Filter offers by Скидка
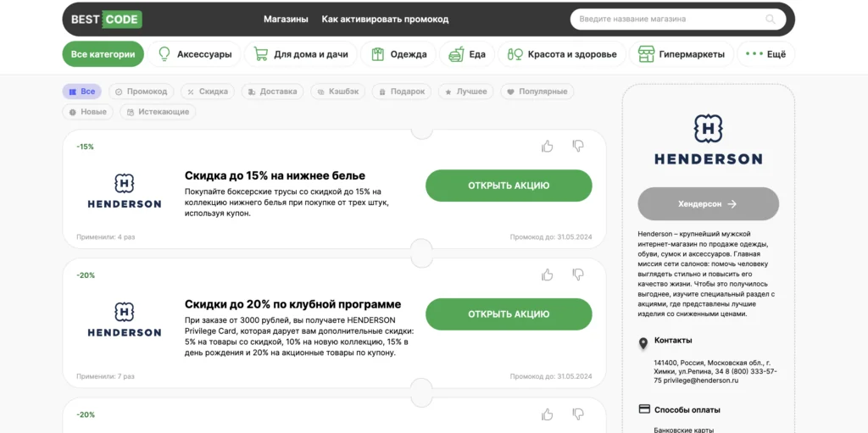The height and width of the screenshot is (433, 868). (x=208, y=92)
